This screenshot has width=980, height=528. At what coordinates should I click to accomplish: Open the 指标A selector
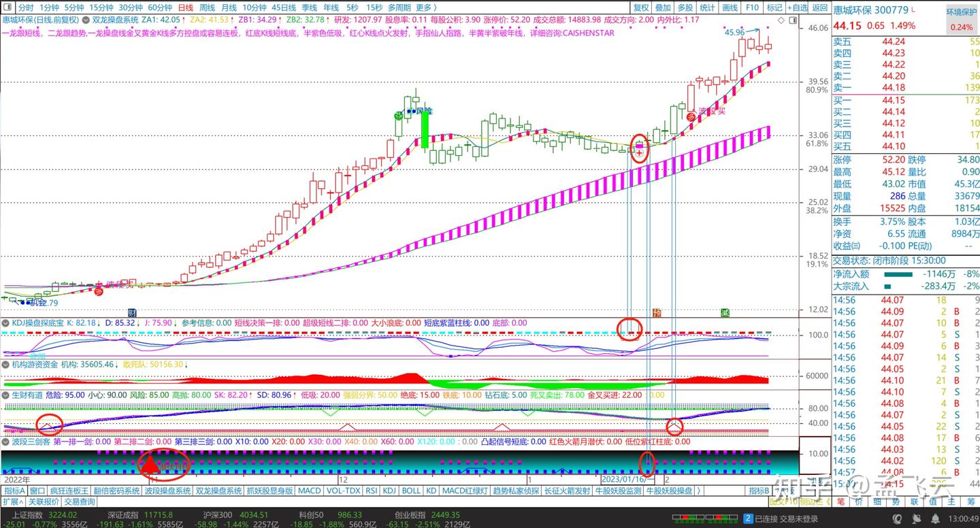[x=14, y=491]
